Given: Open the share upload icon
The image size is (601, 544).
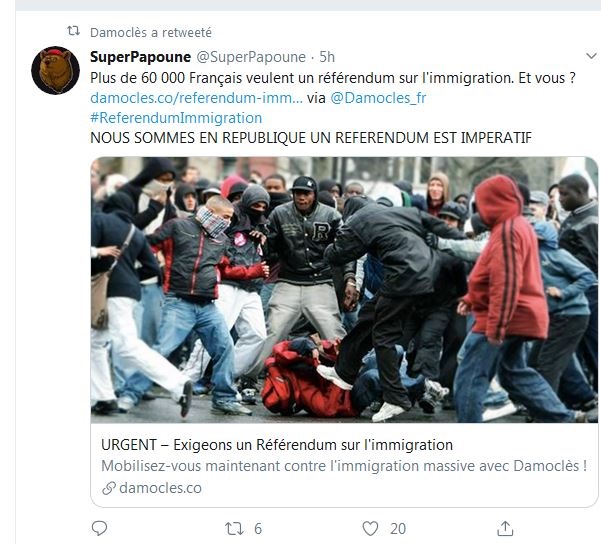Looking at the screenshot, I should click(x=505, y=528).
